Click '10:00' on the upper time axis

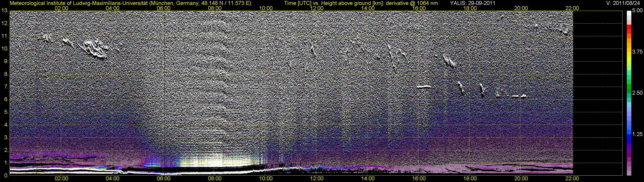coord(266,8)
